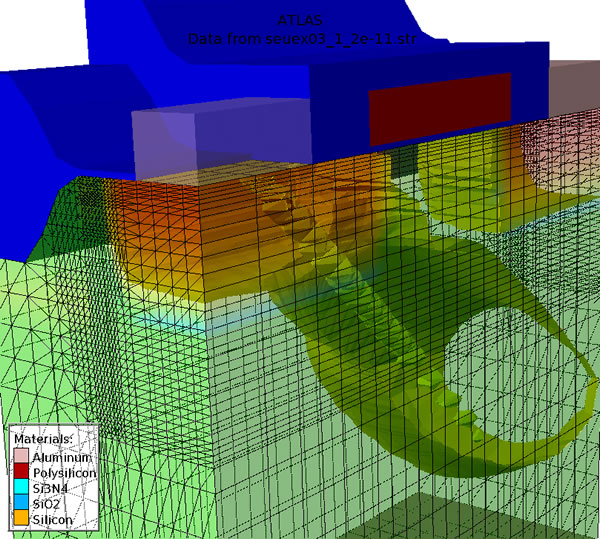
Task: Click the Si3N4 cyan legend swatch
Action: click(x=21, y=487)
